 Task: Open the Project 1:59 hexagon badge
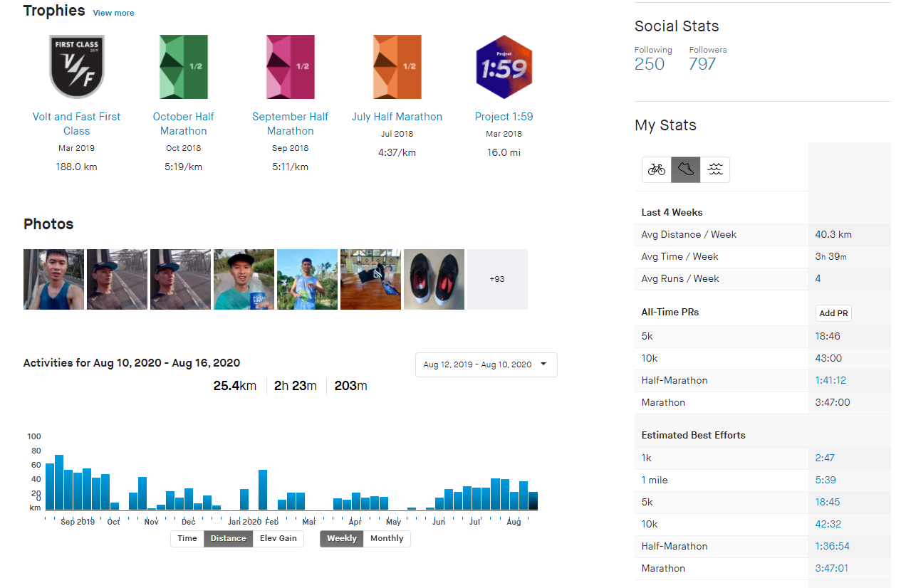(504, 67)
